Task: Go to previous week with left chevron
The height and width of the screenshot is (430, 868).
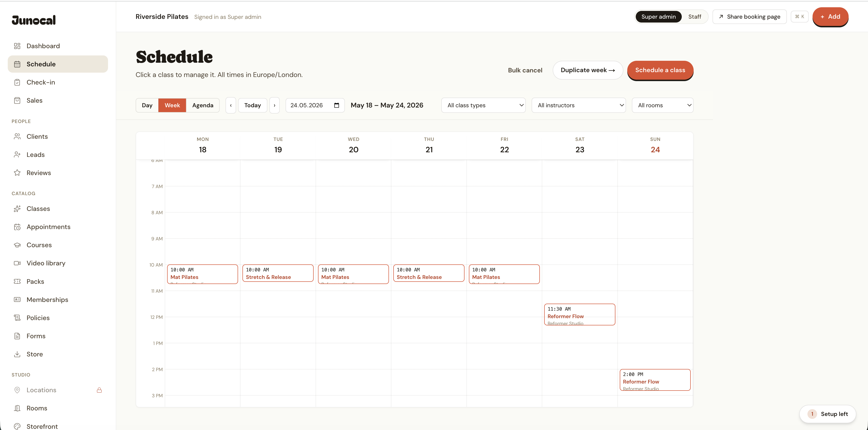Action: (x=231, y=105)
